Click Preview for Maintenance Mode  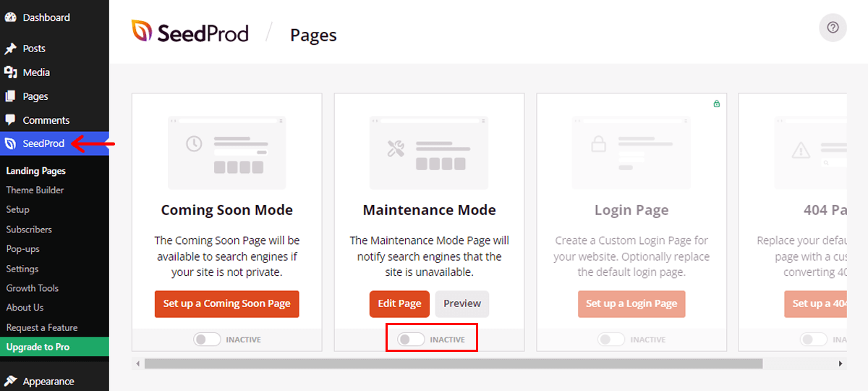click(x=462, y=304)
